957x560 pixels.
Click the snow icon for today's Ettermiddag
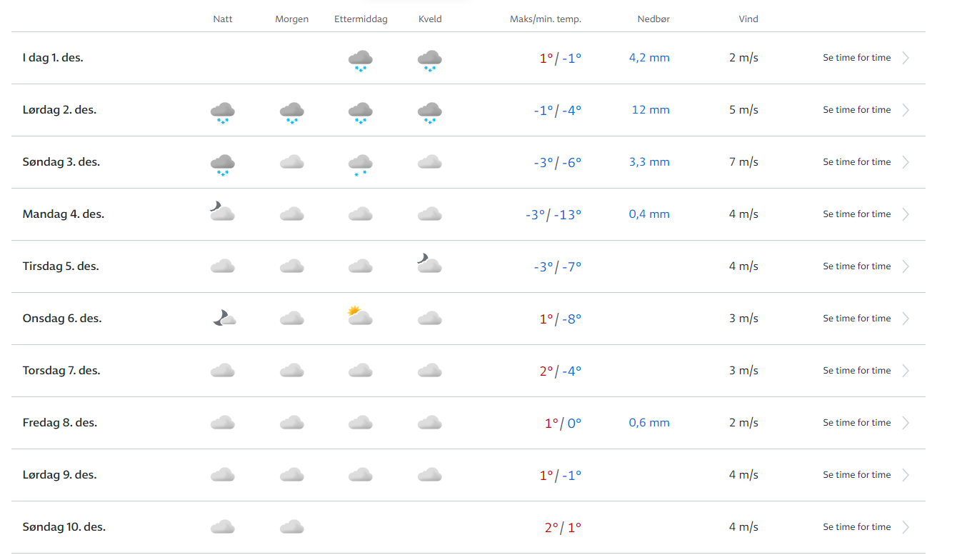pos(360,59)
